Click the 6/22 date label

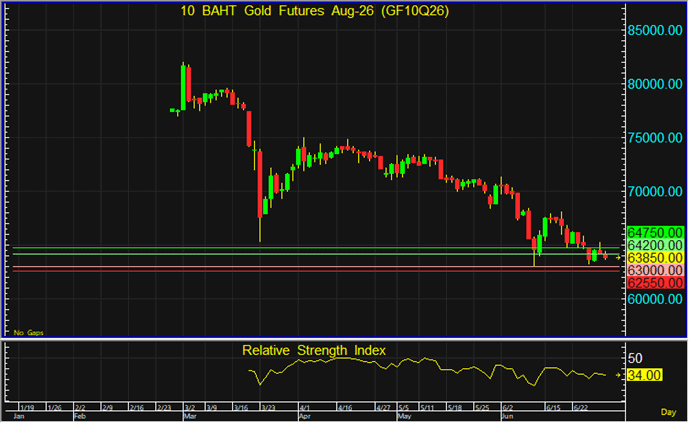point(580,408)
